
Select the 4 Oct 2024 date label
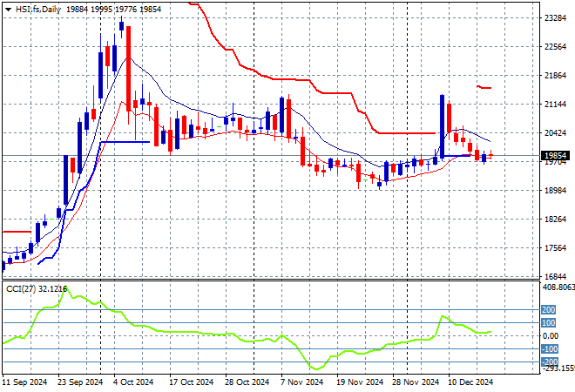[133, 382]
